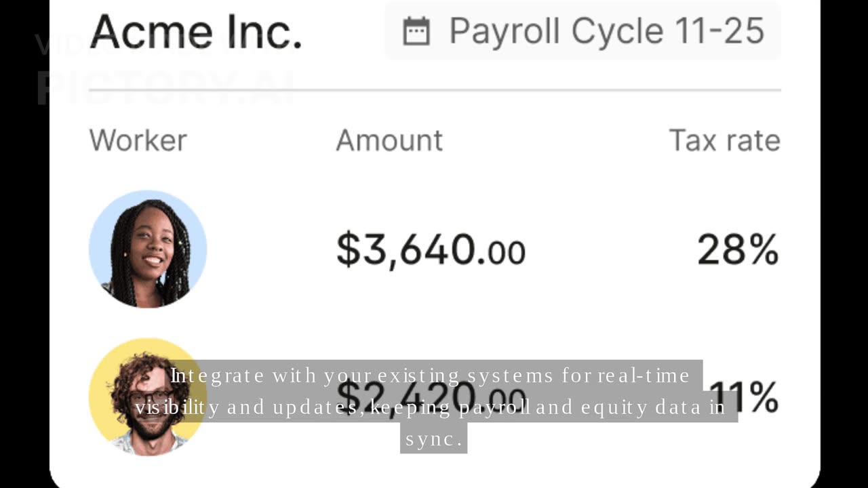Click the caption word "sync."

point(434,439)
